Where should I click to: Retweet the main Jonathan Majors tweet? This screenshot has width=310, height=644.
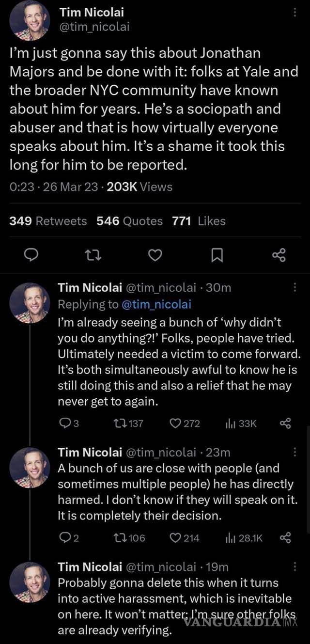(92, 254)
